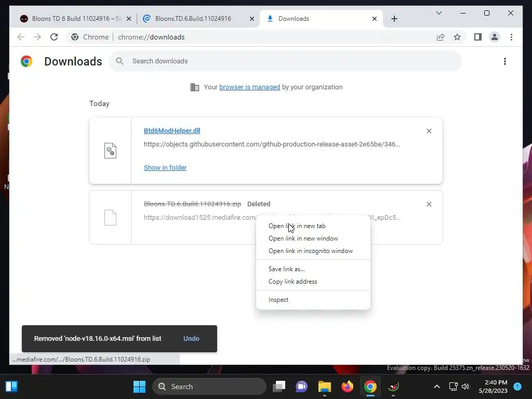
Task: Focus the Search downloads field
Action: (x=285, y=61)
